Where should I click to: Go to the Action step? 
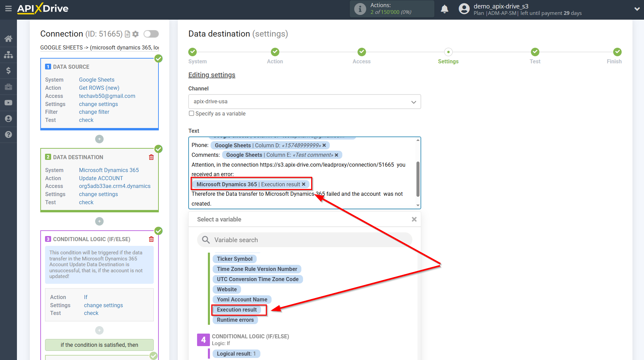coord(275,52)
